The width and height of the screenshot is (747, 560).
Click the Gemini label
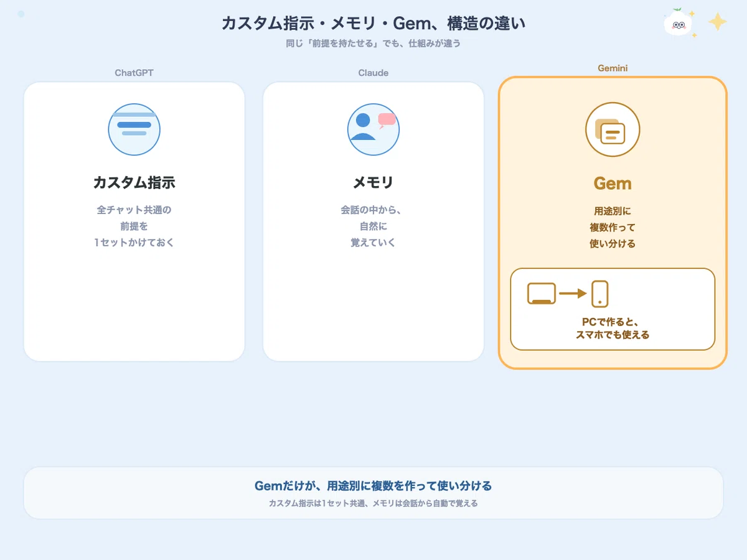pos(613,68)
